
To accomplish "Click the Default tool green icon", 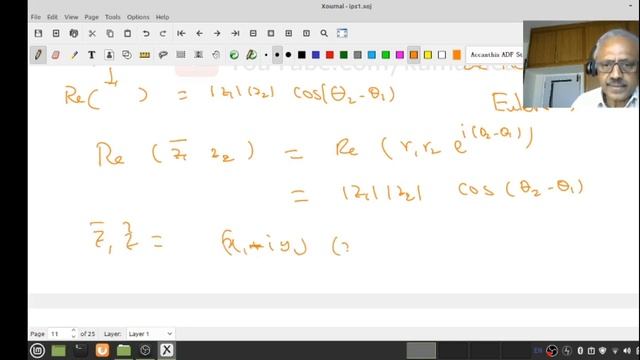I will coord(234,55).
